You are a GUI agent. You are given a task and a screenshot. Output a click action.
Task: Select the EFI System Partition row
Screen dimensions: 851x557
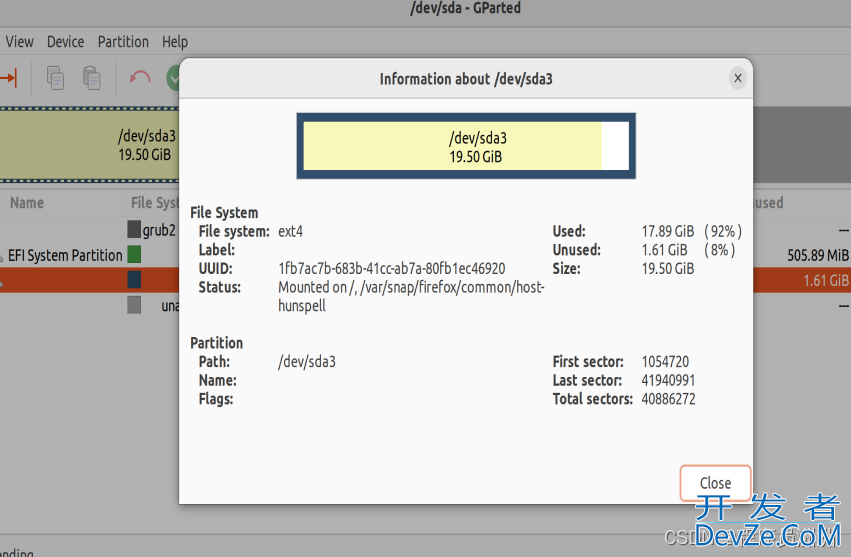click(90, 255)
